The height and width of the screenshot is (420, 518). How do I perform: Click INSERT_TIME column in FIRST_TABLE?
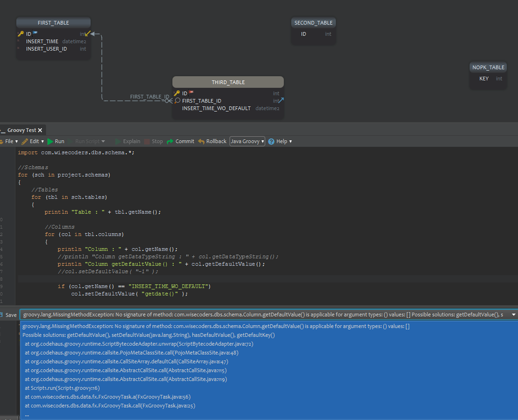[x=42, y=41]
